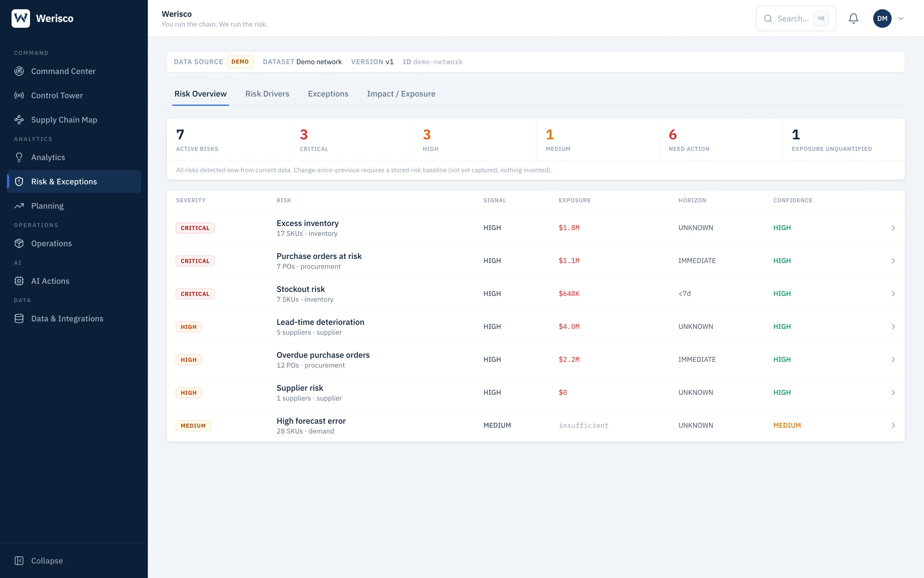Click the AI Actions chip icon
Image resolution: width=924 pixels, height=578 pixels.
click(19, 281)
